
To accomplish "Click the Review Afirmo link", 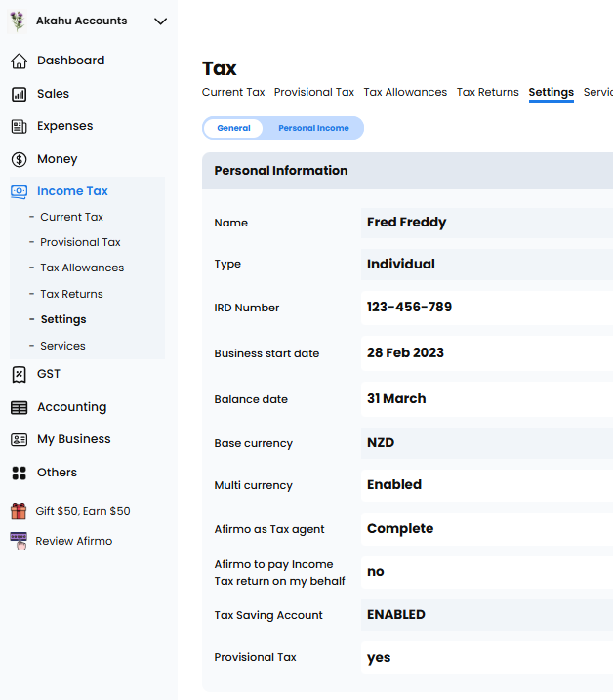I will pyautogui.click(x=73, y=541).
